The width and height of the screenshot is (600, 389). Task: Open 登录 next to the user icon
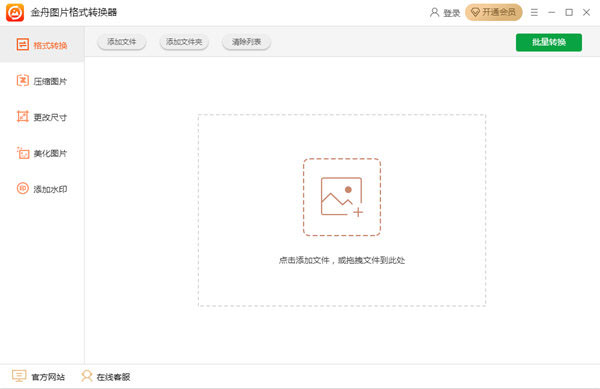445,13
